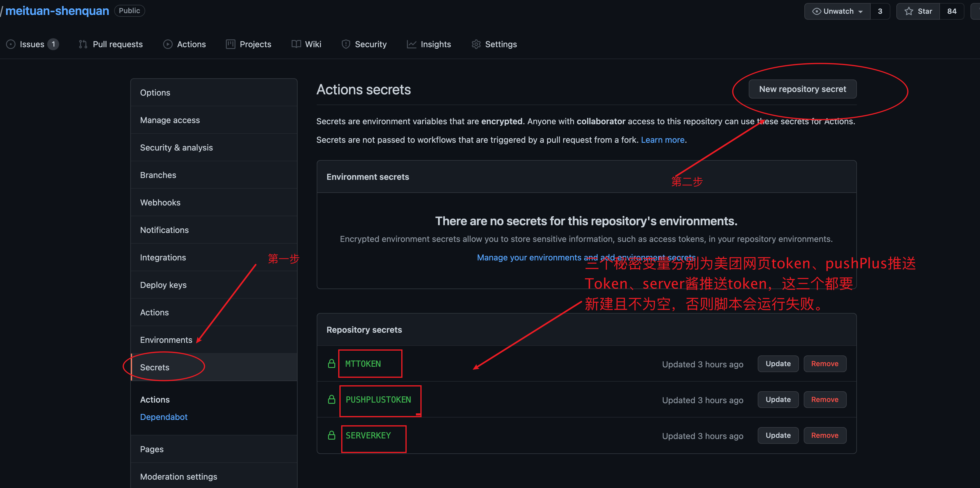980x488 pixels.
Task: Remove the PUSHPLUSTOKEN secret
Action: tap(825, 399)
